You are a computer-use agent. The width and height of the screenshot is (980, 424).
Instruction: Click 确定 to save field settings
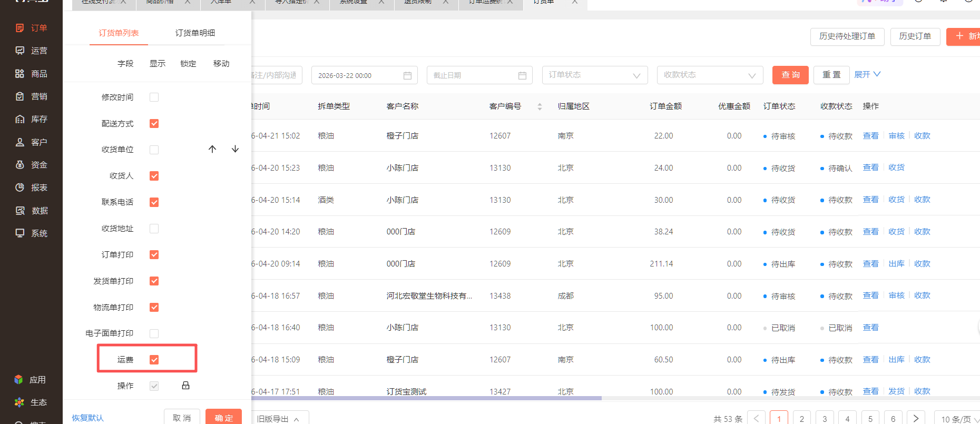point(223,417)
